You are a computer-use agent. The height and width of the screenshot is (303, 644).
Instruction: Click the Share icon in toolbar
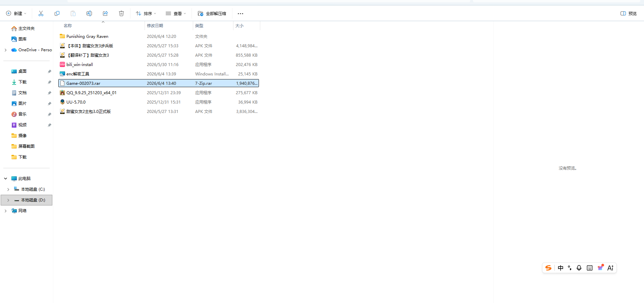point(105,13)
